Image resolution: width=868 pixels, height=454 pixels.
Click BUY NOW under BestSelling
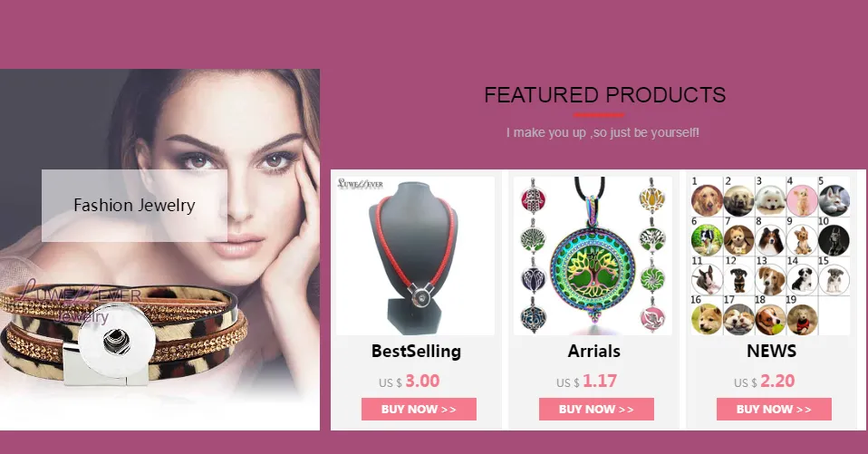(419, 410)
